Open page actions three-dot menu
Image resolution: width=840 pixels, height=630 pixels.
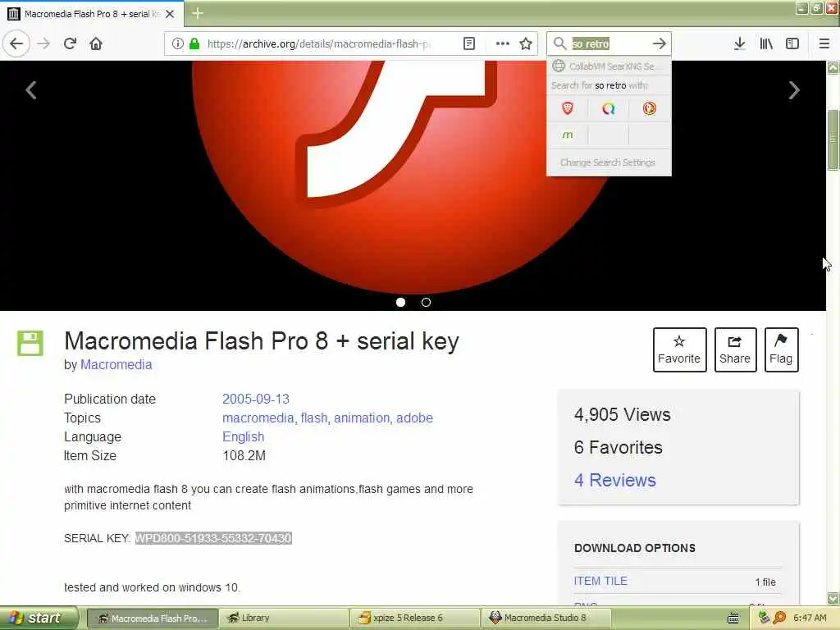(x=503, y=43)
